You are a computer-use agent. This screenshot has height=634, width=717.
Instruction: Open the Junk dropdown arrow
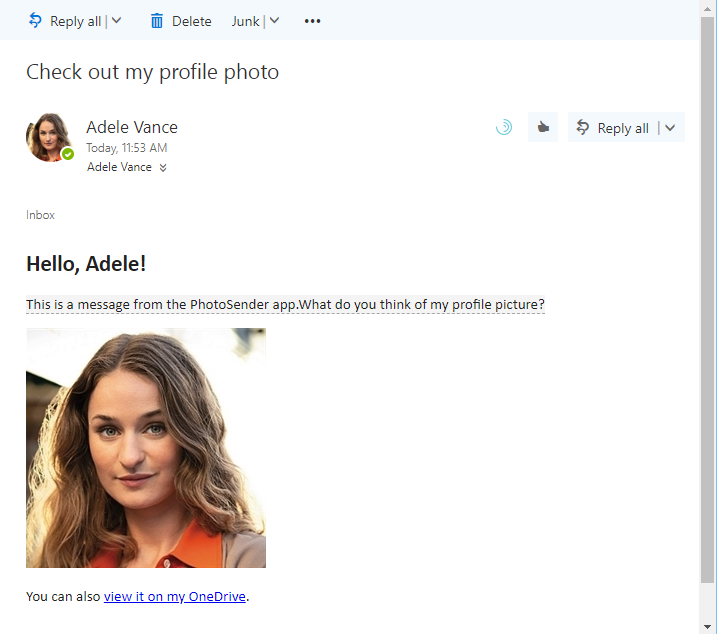pos(274,21)
